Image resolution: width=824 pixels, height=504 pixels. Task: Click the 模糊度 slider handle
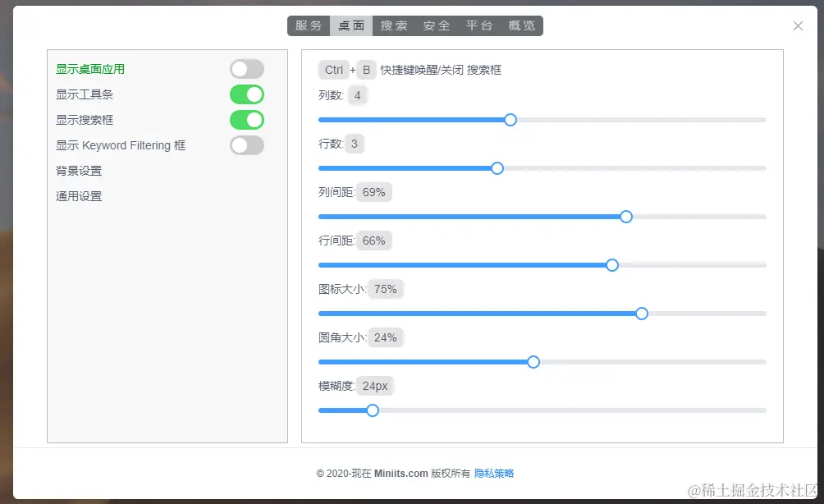click(373, 410)
